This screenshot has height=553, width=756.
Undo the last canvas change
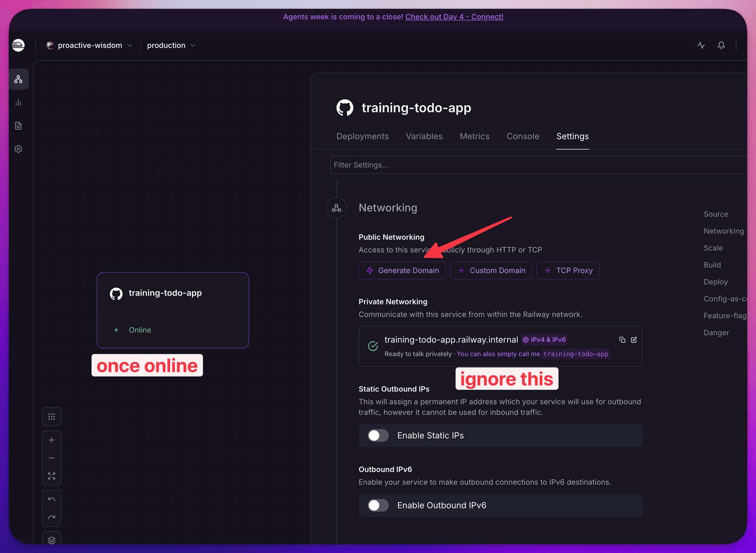click(52, 500)
